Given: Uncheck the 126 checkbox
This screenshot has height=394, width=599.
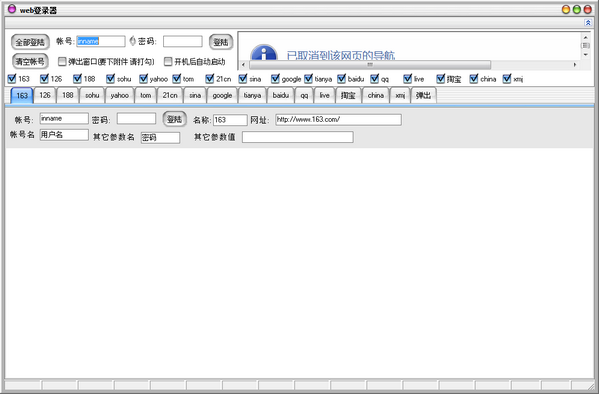Looking at the screenshot, I should coord(44,79).
